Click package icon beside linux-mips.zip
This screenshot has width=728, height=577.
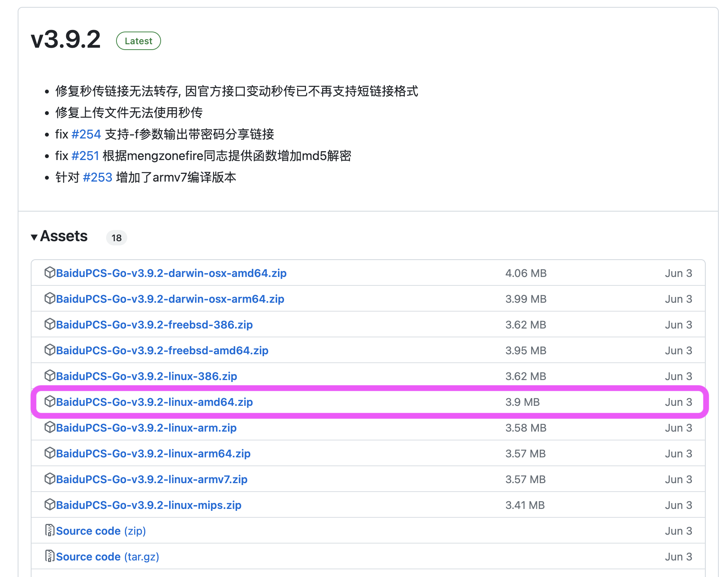50,504
